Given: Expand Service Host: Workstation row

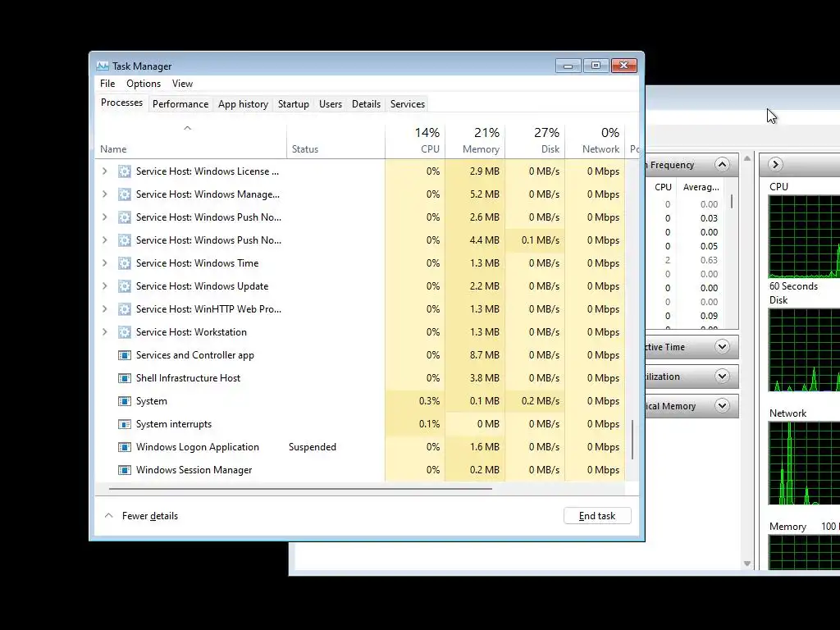Looking at the screenshot, I should tap(105, 332).
